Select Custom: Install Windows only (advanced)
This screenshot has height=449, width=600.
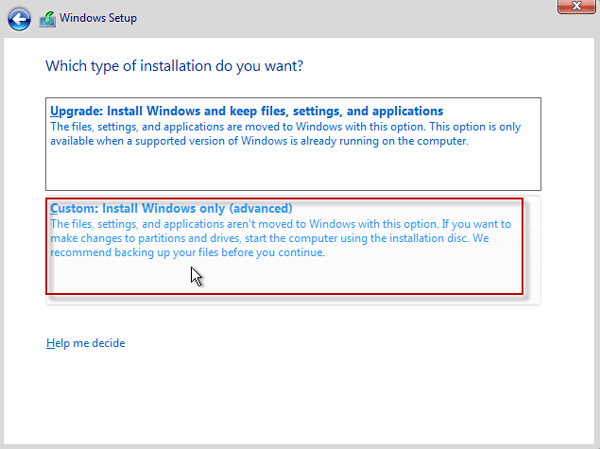(293, 250)
